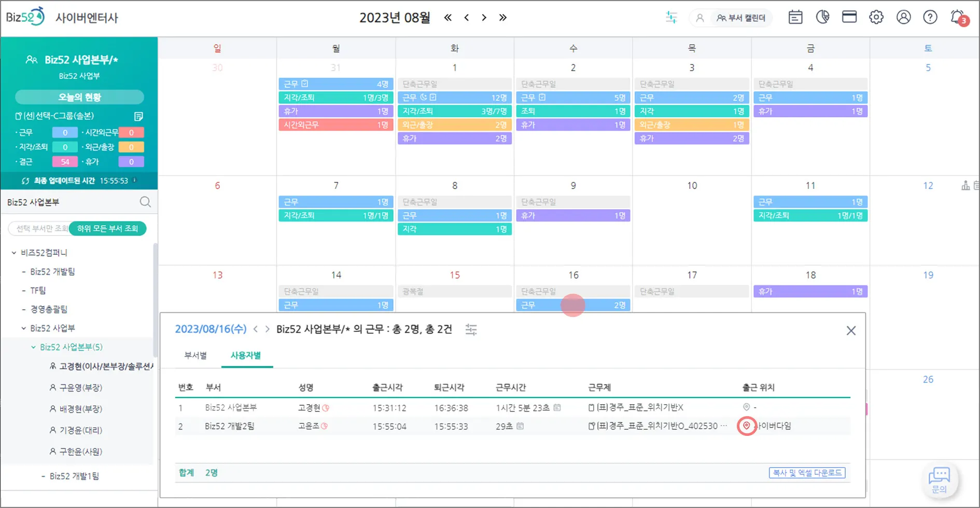Open the memo icon after 1시간 5분 23초
980x508 pixels.
(557, 408)
